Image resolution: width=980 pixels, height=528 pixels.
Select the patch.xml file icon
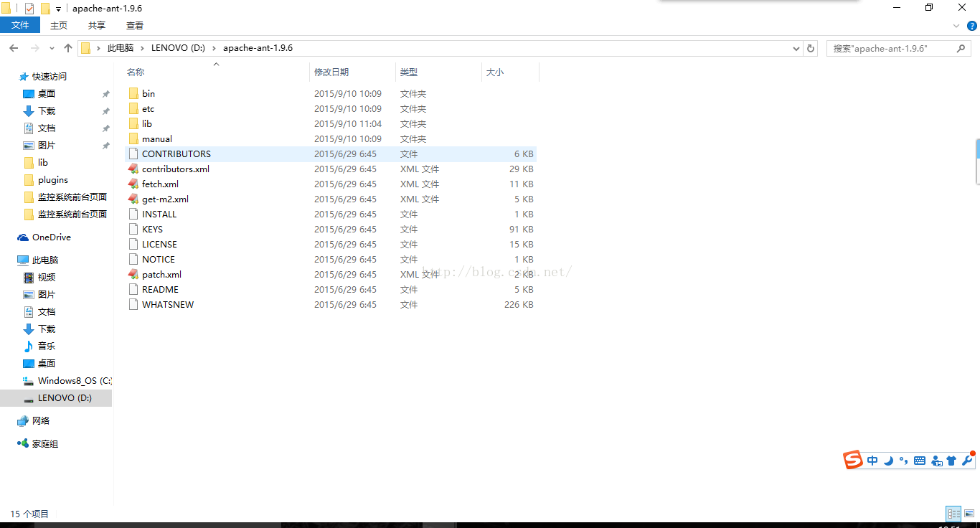pos(133,275)
